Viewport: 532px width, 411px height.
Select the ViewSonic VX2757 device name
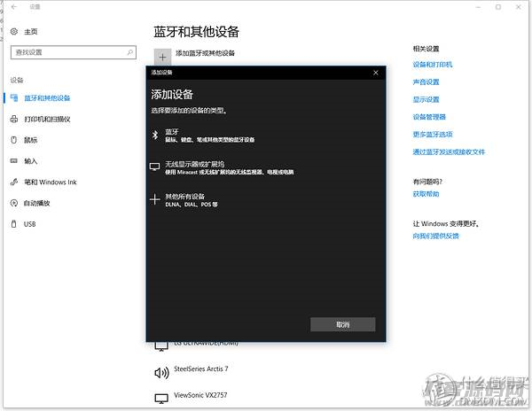pyautogui.click(x=200, y=395)
